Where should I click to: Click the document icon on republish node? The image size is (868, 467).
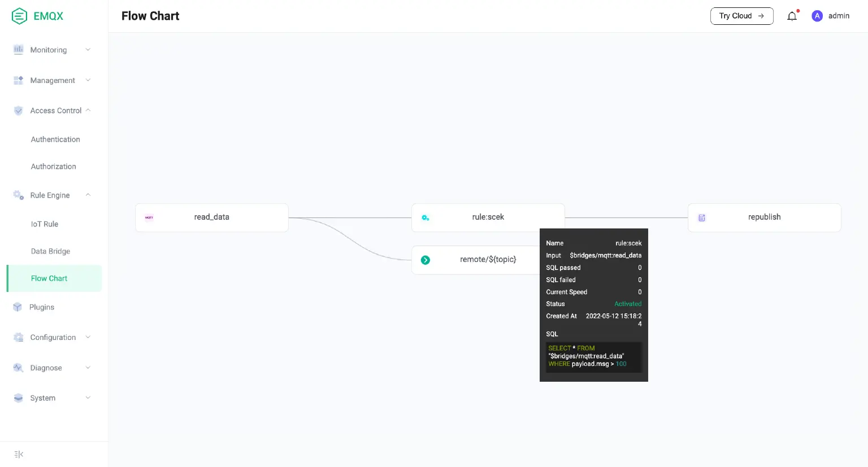(x=702, y=217)
